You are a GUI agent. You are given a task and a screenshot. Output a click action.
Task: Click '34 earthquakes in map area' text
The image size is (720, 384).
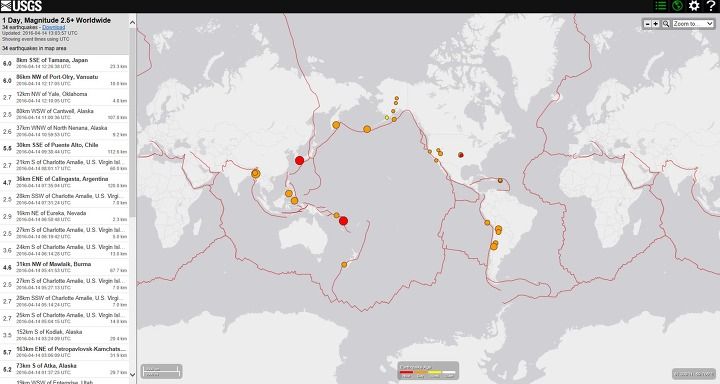click(x=34, y=48)
